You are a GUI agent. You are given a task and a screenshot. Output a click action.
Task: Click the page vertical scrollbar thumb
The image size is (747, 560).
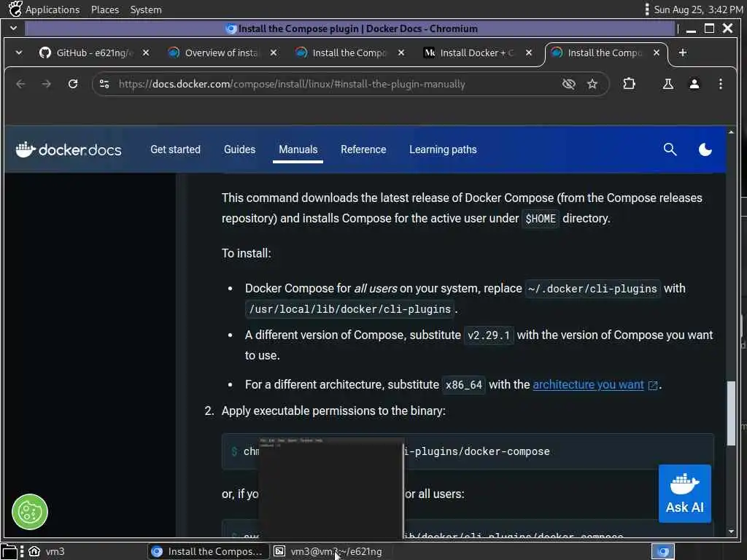(731, 413)
